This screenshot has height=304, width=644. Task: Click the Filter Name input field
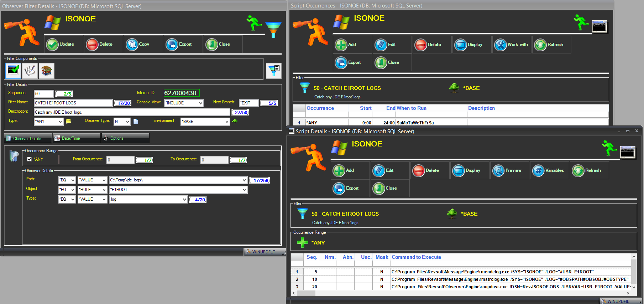coord(73,103)
